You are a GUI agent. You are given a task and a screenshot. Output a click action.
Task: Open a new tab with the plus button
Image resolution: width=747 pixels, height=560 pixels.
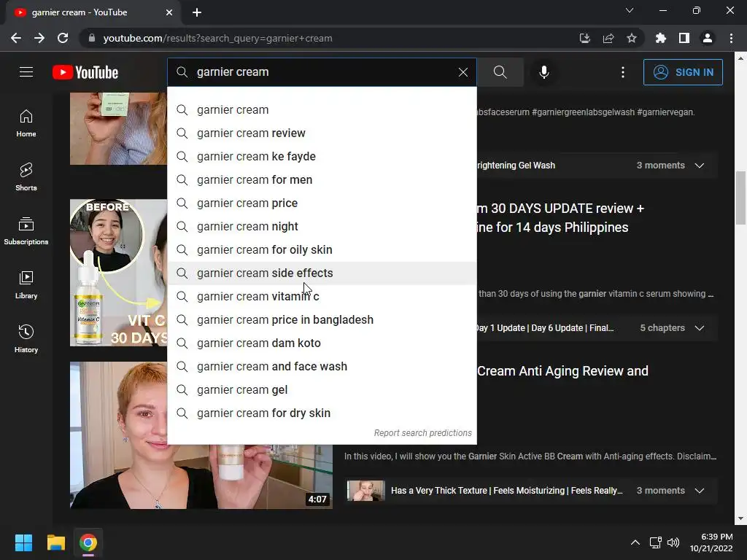(x=197, y=12)
